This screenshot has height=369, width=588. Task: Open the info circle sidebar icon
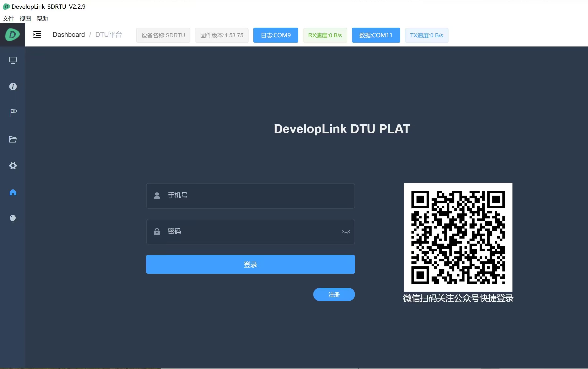(x=13, y=86)
